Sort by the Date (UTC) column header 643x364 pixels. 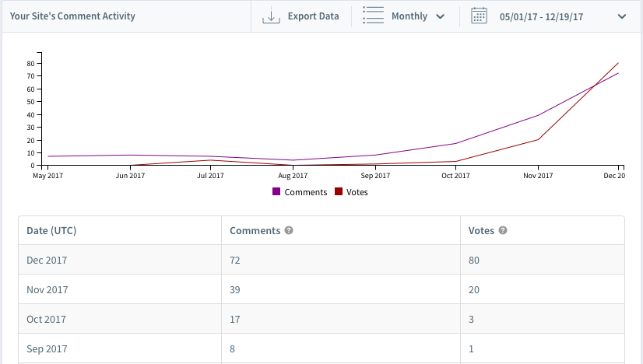pos(51,231)
